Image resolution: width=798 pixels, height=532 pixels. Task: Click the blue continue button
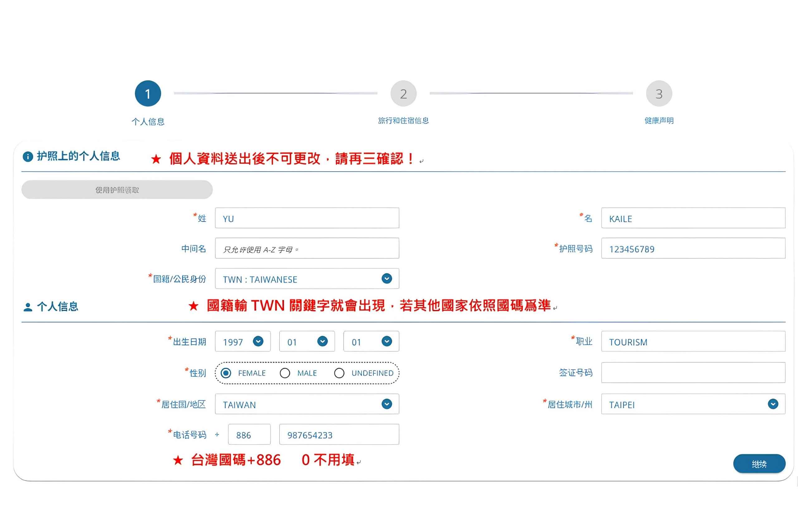point(759,463)
